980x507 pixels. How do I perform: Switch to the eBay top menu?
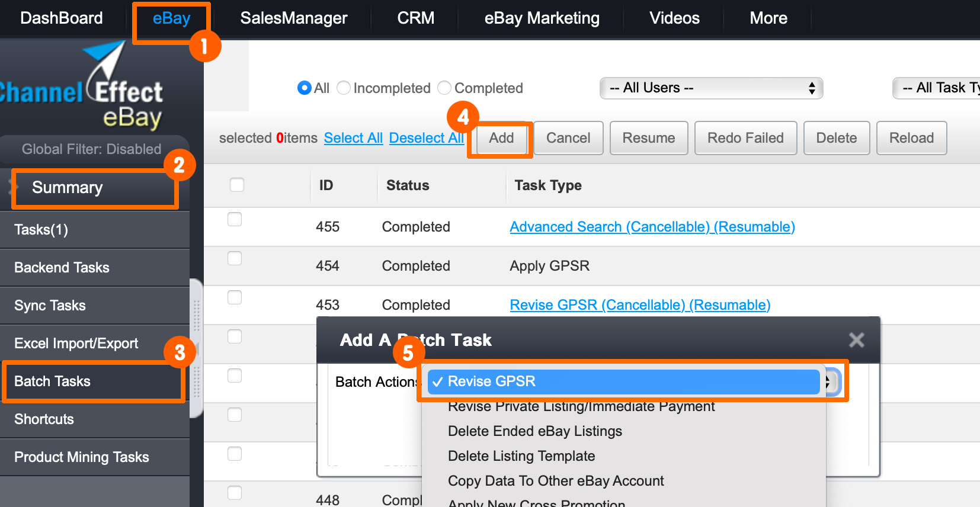click(171, 18)
